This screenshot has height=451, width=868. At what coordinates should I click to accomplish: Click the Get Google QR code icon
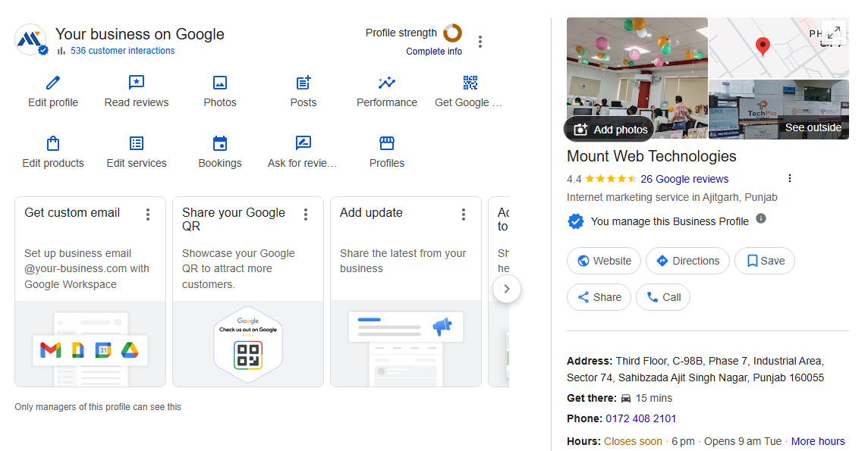click(x=470, y=83)
